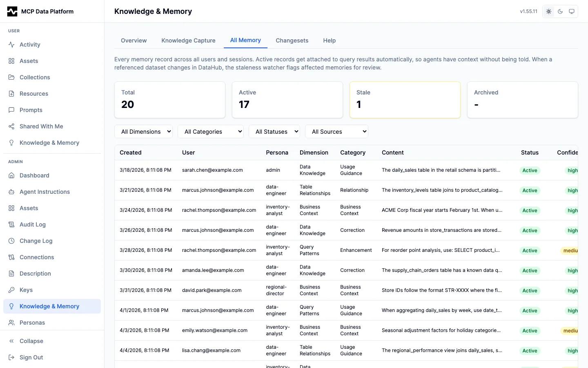Viewport: 588px width, 368px height.
Task: Click the Audit Log scroll icon
Action: click(x=11, y=224)
